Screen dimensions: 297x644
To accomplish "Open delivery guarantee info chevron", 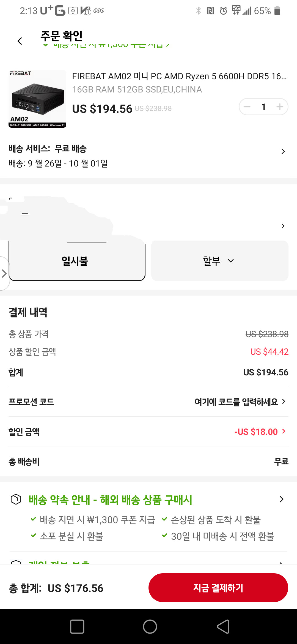I will [281, 499].
